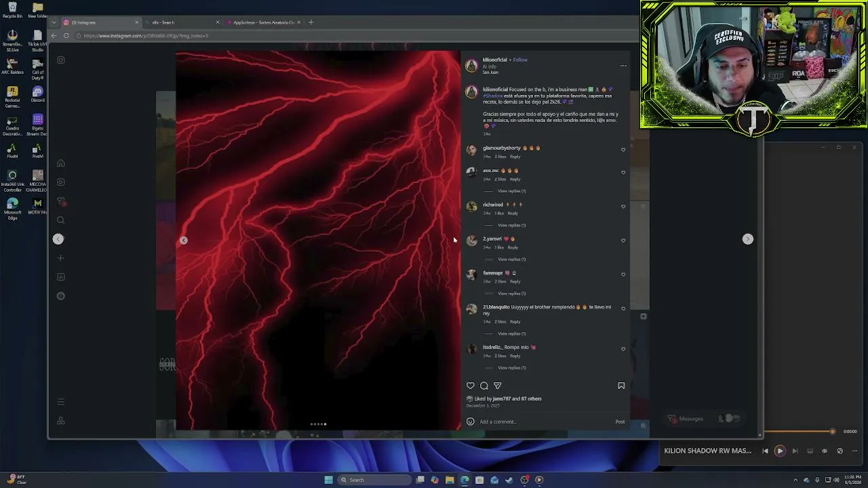Click the media player seek bar
This screenshot has width=868, height=488.
(x=800, y=432)
